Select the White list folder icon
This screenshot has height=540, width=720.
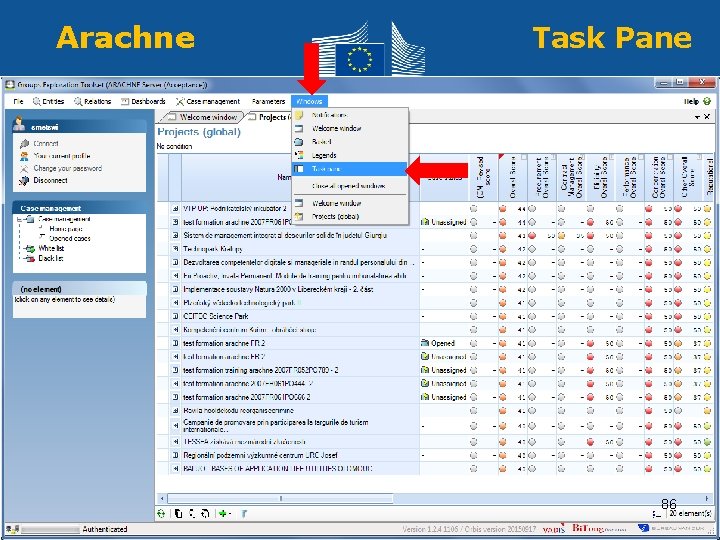pos(30,248)
